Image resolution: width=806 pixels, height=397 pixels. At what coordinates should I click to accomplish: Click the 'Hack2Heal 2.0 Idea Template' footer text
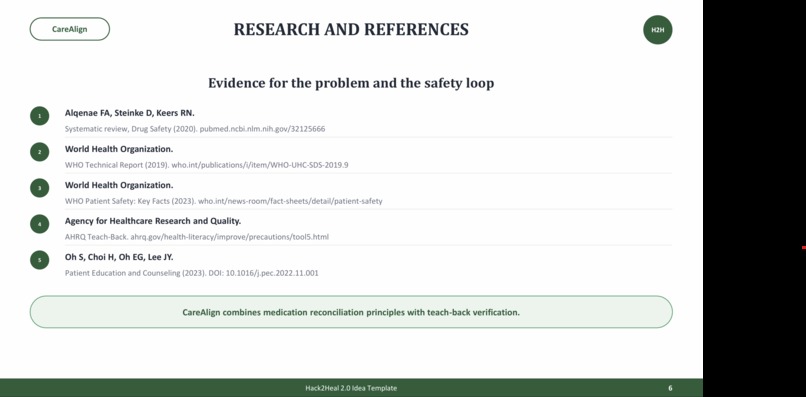click(351, 388)
